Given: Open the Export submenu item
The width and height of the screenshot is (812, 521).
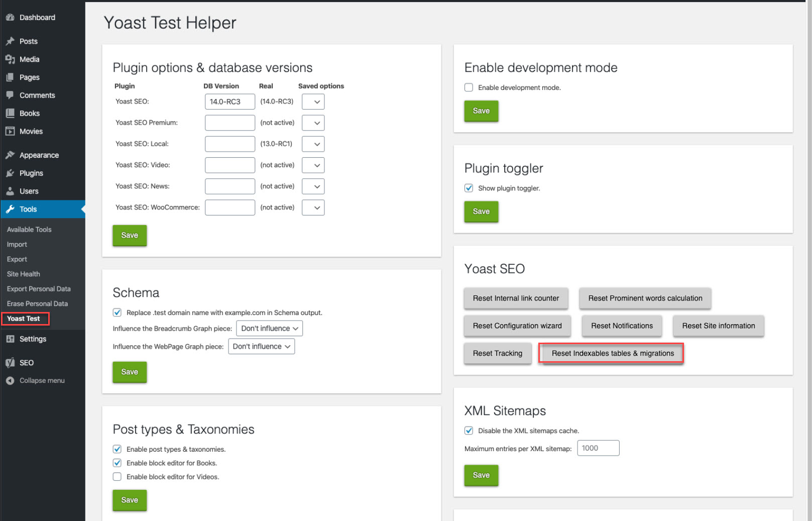Looking at the screenshot, I should coord(17,259).
